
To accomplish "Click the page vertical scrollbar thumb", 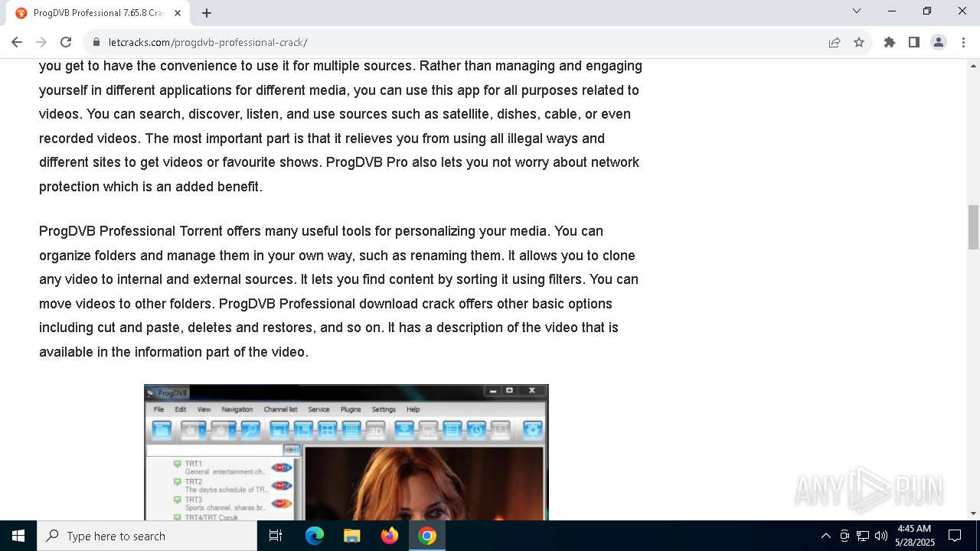I will click(x=973, y=227).
